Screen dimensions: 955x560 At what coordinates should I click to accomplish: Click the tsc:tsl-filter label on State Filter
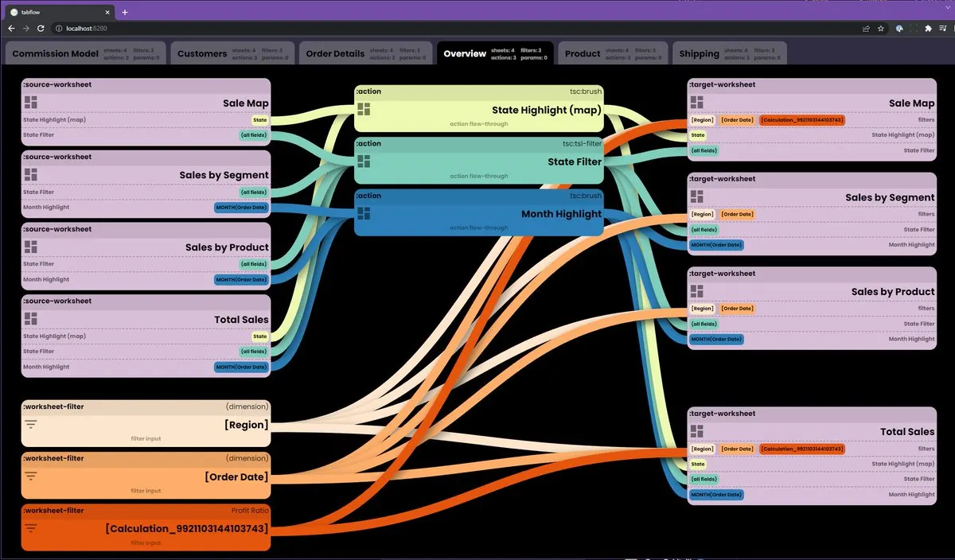point(582,143)
